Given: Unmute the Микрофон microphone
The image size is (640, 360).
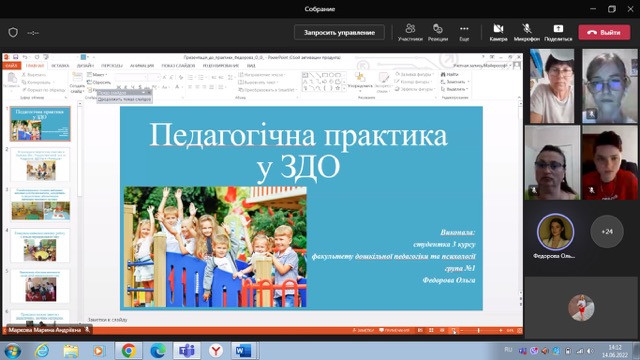Looking at the screenshot, I should click(527, 32).
